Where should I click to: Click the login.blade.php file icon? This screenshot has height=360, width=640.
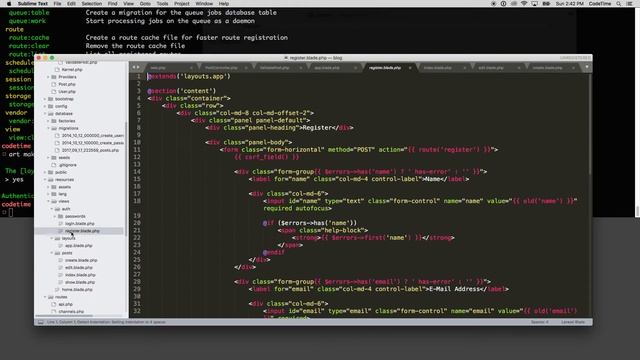[x=60, y=224]
